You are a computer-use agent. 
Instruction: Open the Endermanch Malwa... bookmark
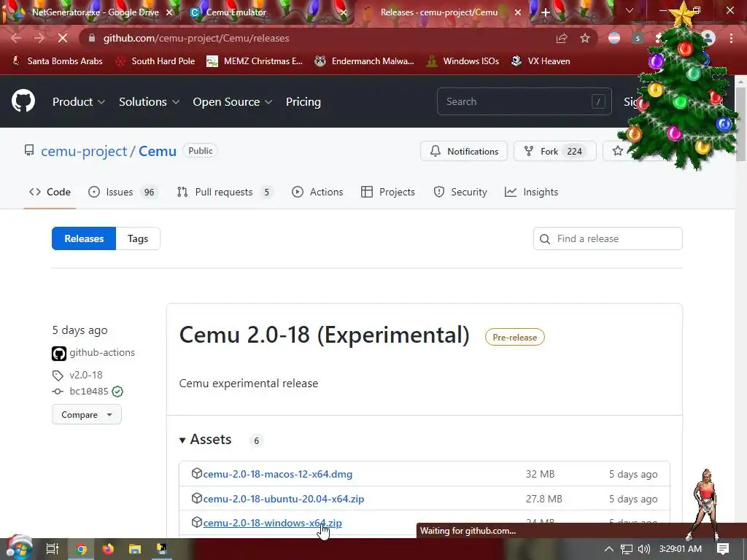(365, 61)
